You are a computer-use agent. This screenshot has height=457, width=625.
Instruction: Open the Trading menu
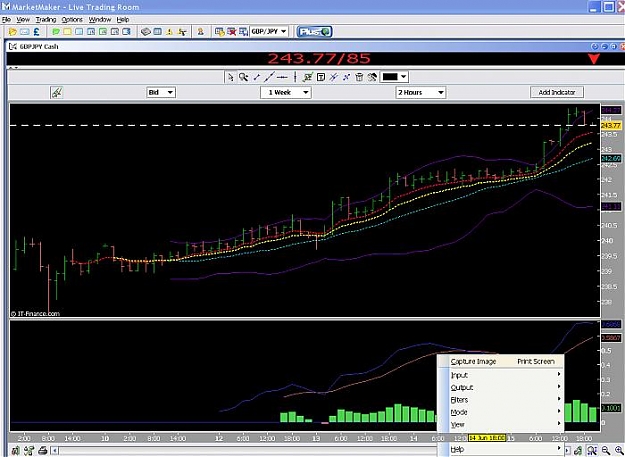click(46, 20)
